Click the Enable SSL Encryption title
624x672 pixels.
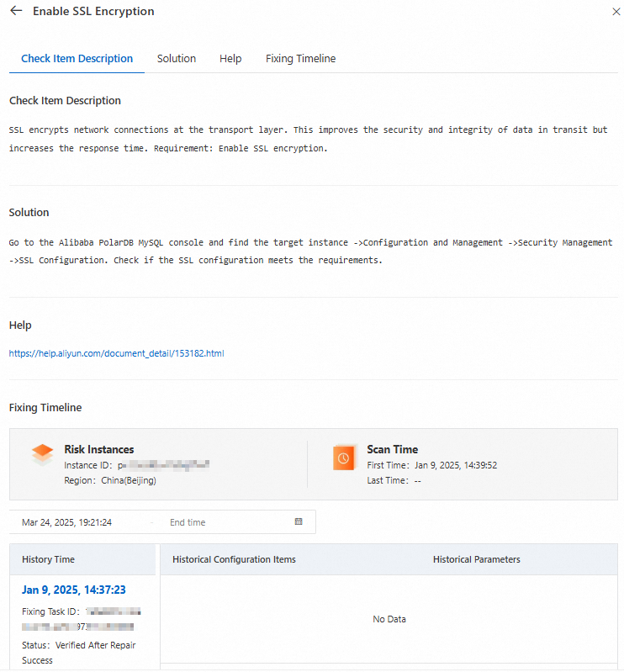click(93, 11)
